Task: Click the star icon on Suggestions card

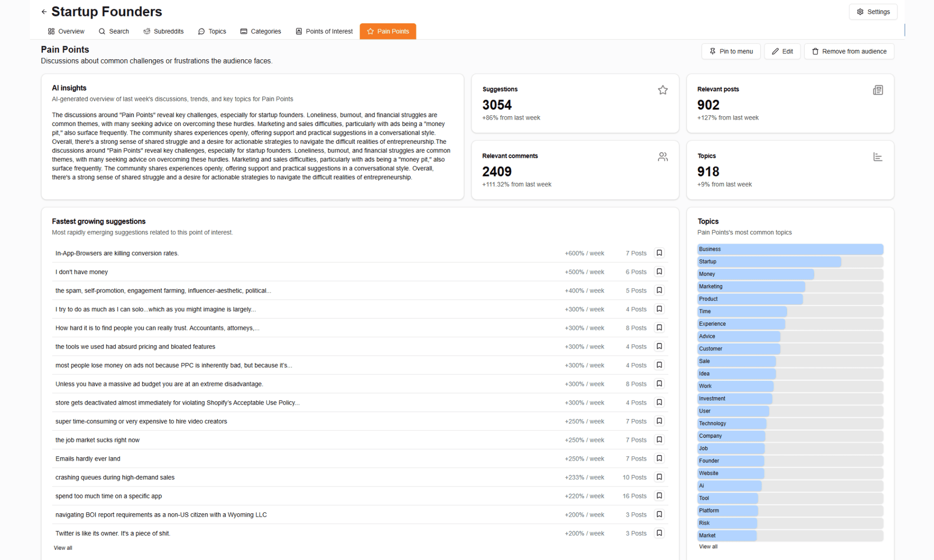Action: click(x=663, y=90)
